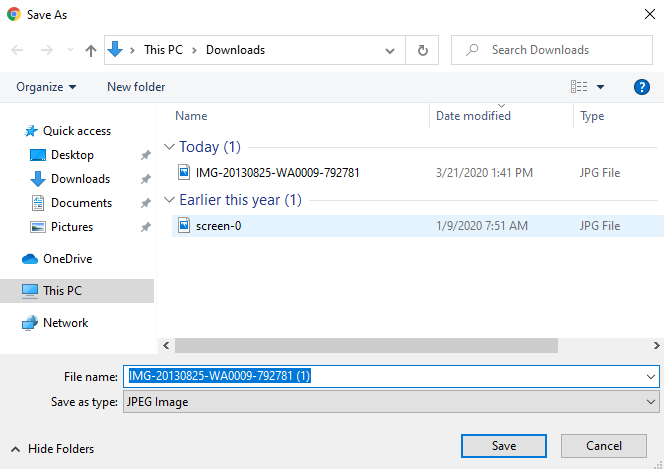This screenshot has width=664, height=469.
Task: Open the Organize menu
Action: pyautogui.click(x=46, y=87)
